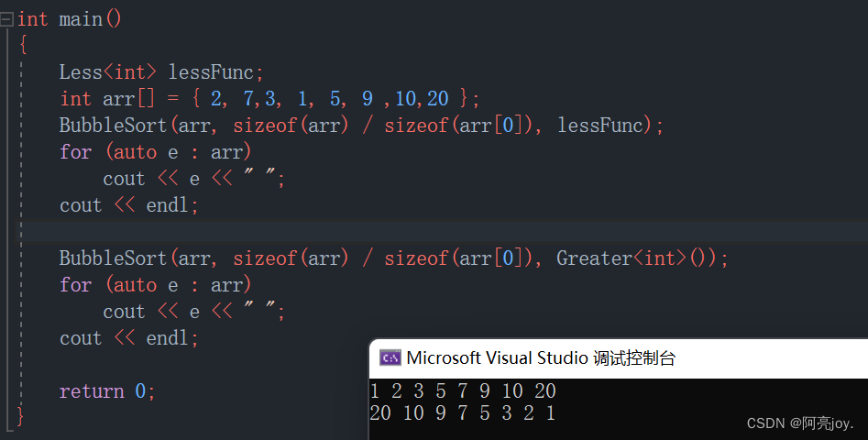The image size is (868, 440).
Task: Click the ascending output line starting with 1
Action: pyautogui.click(x=462, y=391)
